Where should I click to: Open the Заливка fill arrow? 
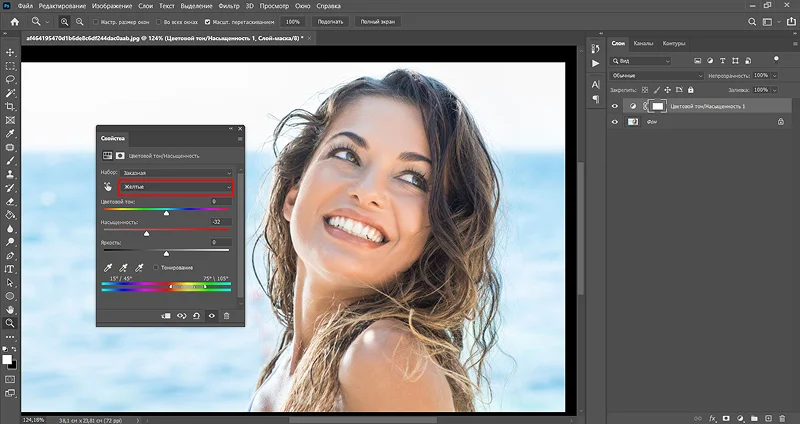(774, 90)
